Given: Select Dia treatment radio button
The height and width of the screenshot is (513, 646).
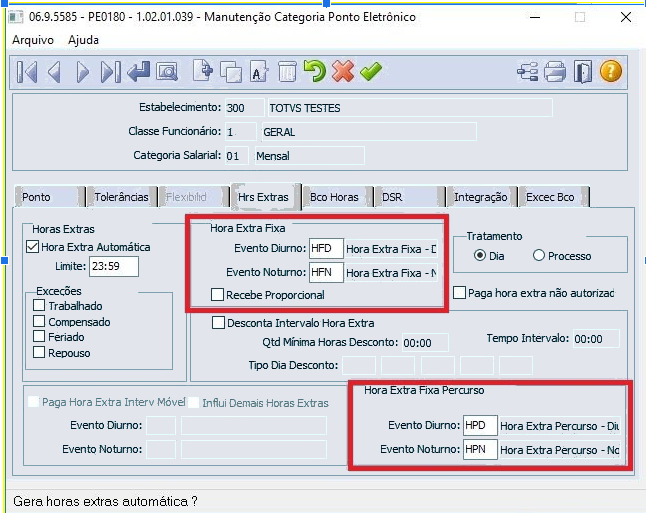Looking at the screenshot, I should click(480, 255).
